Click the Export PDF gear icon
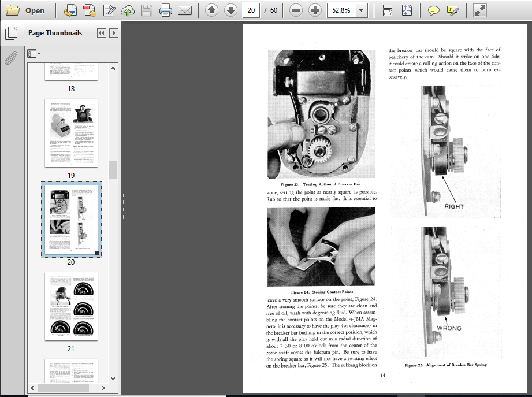Screen dimensions: 532x397 pyautogui.click(x=90, y=10)
